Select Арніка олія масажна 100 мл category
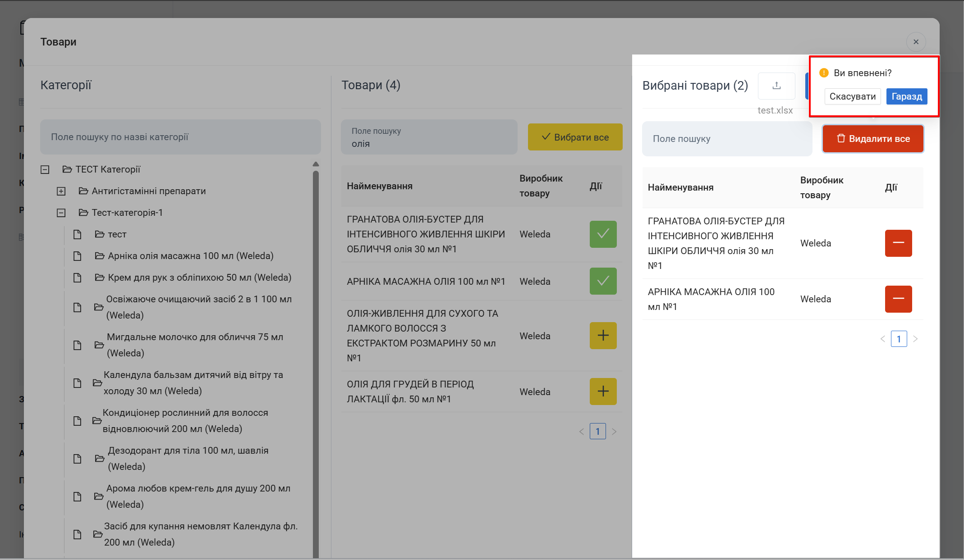The image size is (964, 560). [x=190, y=256]
